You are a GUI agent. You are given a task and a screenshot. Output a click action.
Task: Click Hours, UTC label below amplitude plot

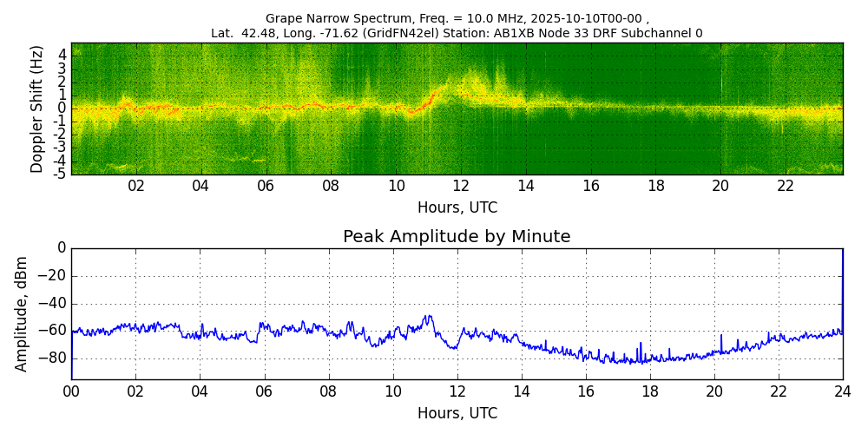click(x=457, y=413)
